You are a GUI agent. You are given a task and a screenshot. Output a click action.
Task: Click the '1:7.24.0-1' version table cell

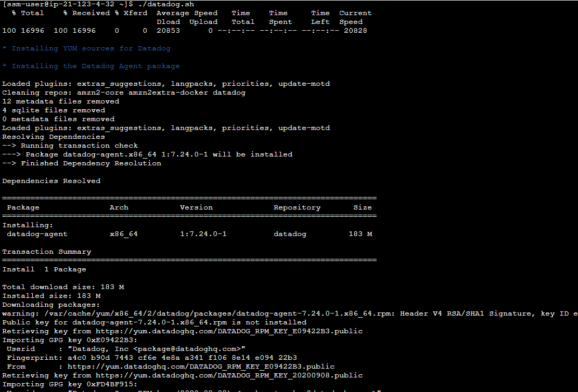(203, 234)
